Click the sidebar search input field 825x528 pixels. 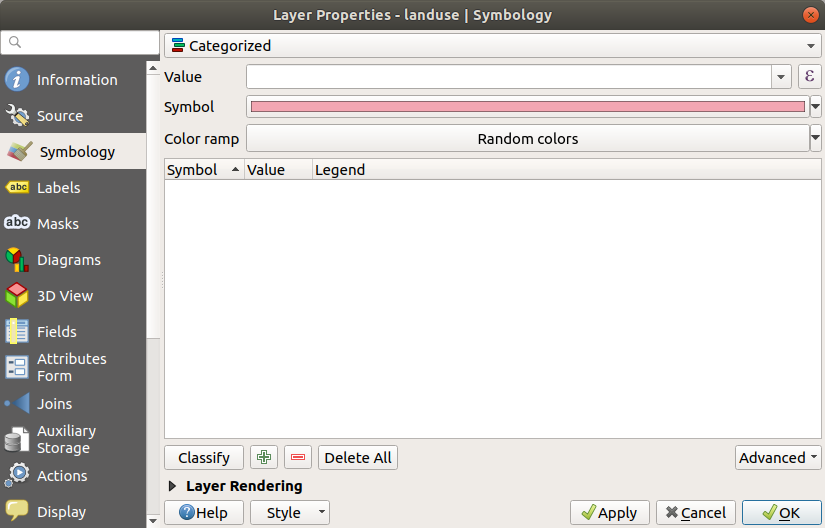click(x=80, y=43)
